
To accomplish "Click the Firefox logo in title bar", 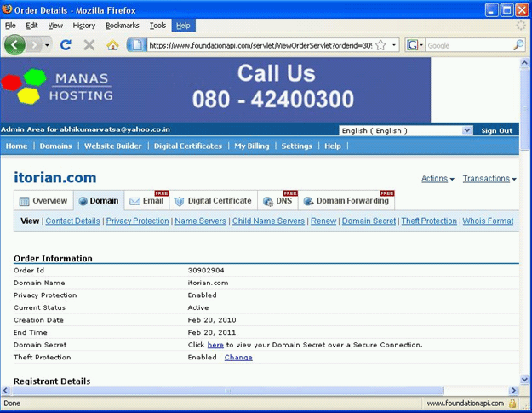I will pyautogui.click(x=7, y=9).
